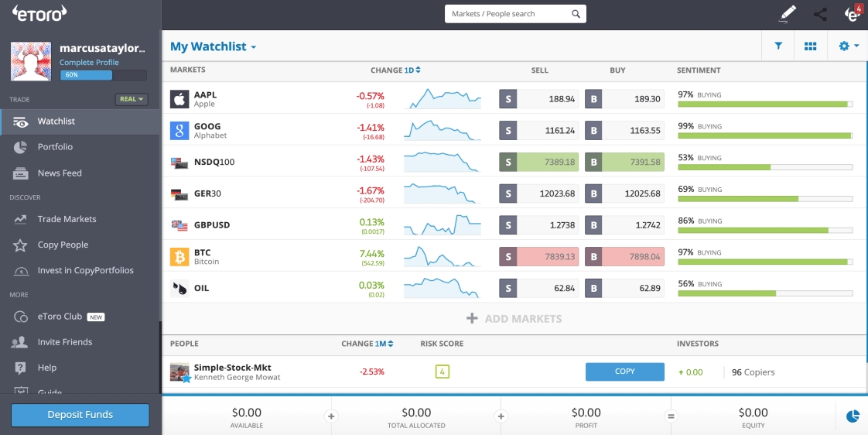The width and height of the screenshot is (868, 435).
Task: Click the GER30 German flag icon
Action: click(x=179, y=194)
